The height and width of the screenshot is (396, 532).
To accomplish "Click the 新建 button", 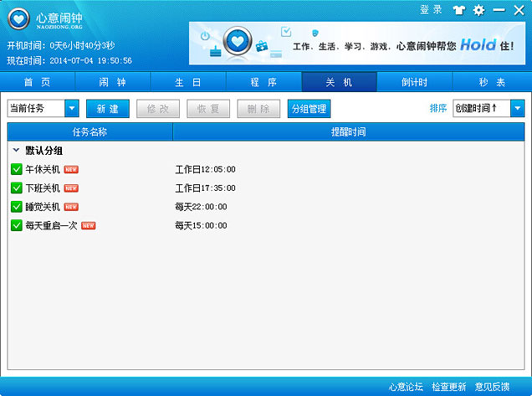I will click(x=108, y=109).
